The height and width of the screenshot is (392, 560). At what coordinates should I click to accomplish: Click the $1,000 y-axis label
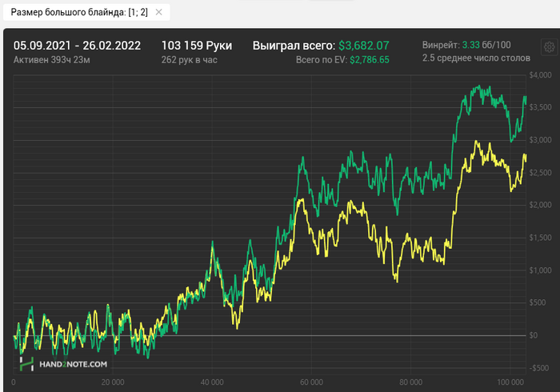(540, 270)
